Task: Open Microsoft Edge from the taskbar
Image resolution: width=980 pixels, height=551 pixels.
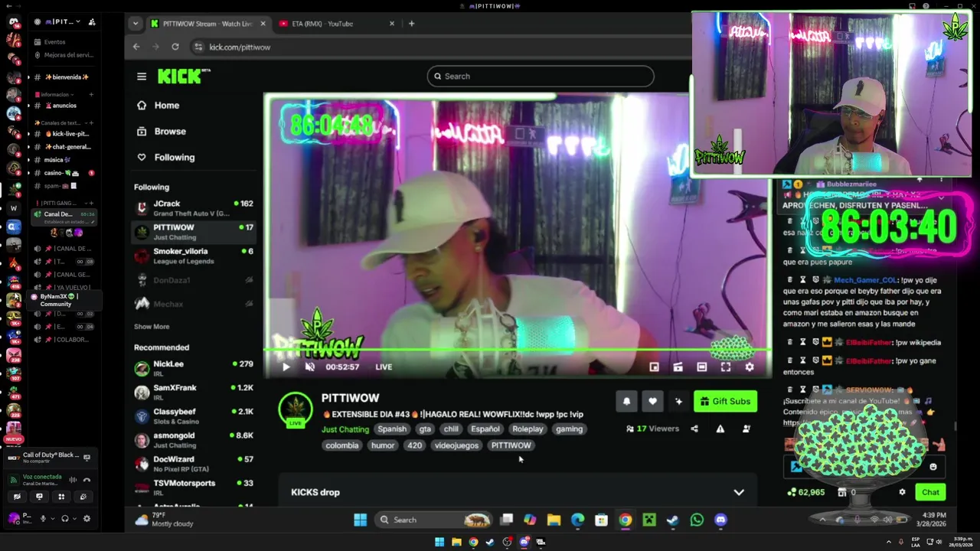Action: pyautogui.click(x=577, y=520)
